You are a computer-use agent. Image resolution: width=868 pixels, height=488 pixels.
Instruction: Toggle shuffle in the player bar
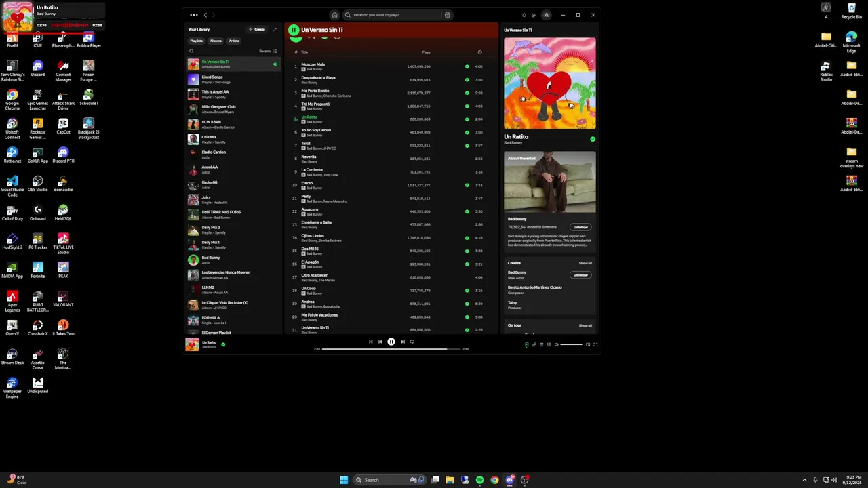(370, 342)
